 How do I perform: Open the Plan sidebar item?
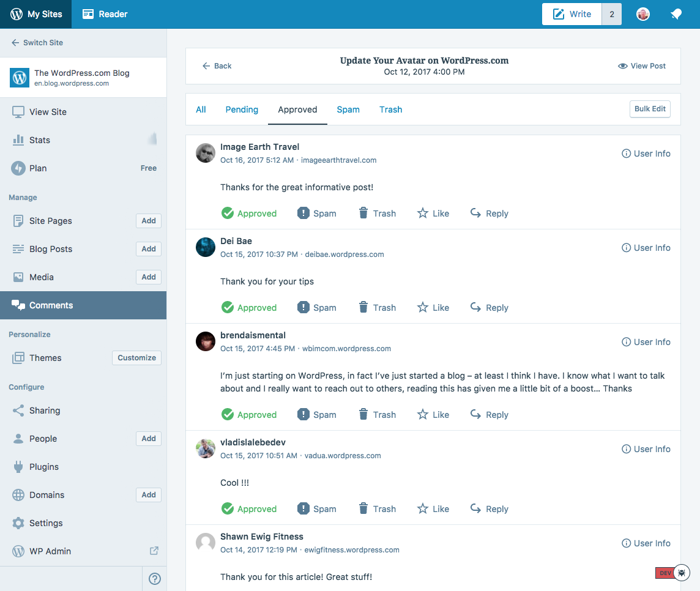83,168
